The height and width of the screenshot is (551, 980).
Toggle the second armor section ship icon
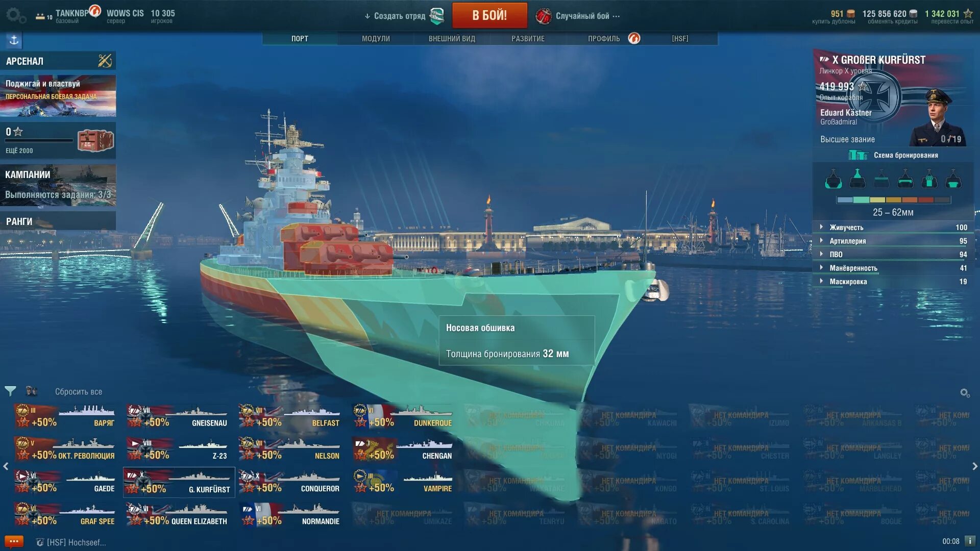(x=857, y=179)
